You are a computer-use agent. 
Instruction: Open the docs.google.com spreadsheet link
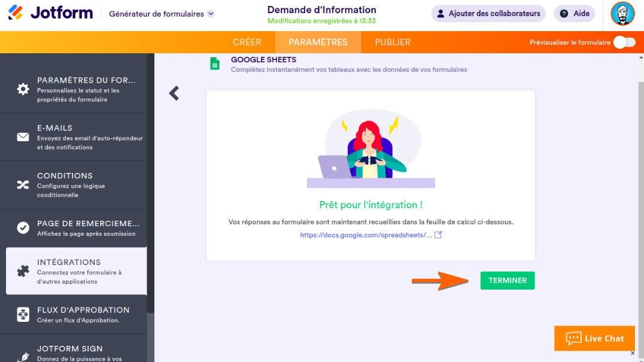366,235
